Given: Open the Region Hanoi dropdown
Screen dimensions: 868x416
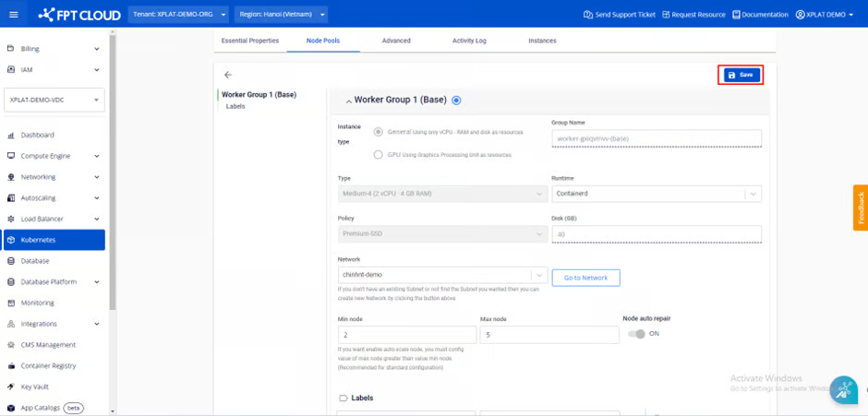Looking at the screenshot, I should [x=283, y=15].
